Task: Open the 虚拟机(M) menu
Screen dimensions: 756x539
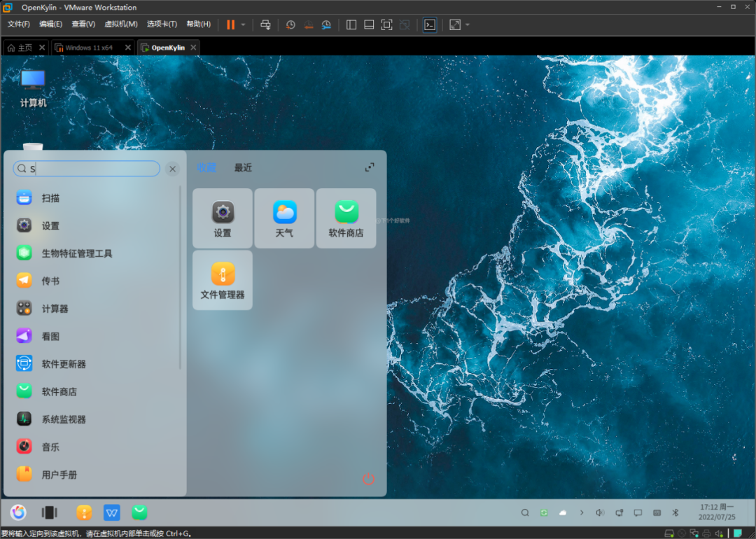Action: pos(120,24)
